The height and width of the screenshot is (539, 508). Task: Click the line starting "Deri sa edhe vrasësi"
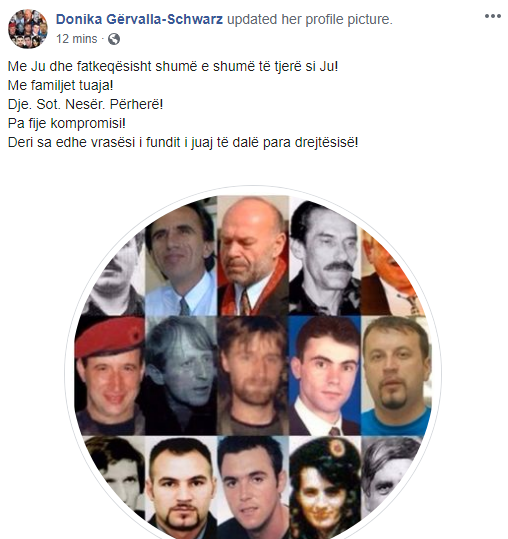[183, 142]
